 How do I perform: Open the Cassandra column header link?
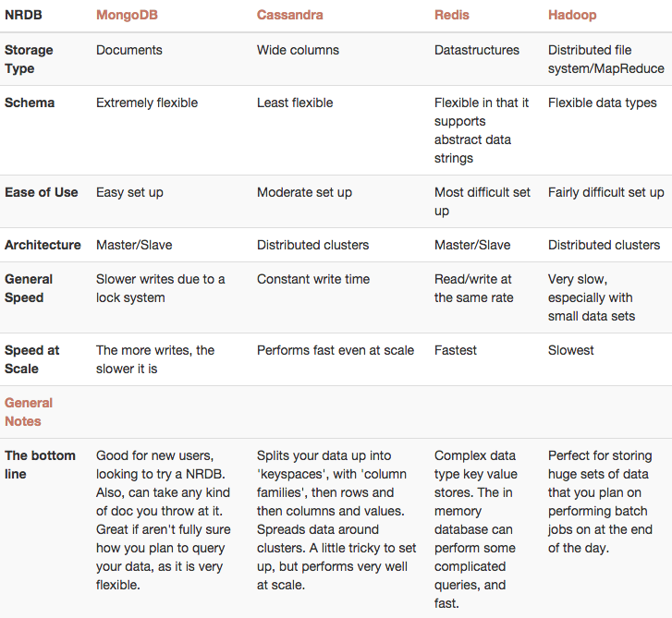(x=289, y=15)
